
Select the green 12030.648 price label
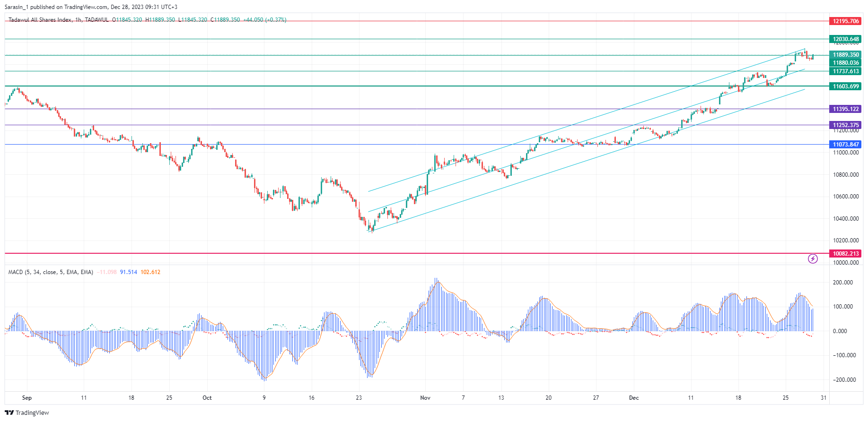point(846,39)
